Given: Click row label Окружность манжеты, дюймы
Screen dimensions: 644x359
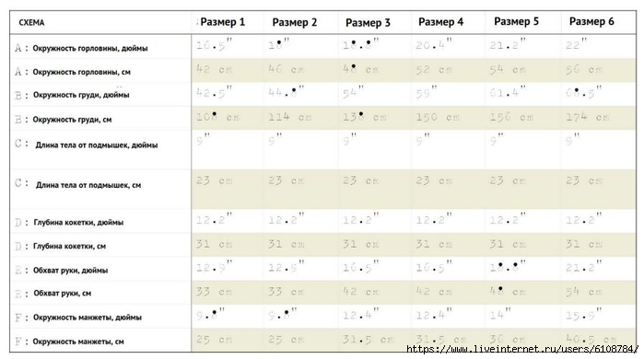Looking at the screenshot, I should pos(88,318).
